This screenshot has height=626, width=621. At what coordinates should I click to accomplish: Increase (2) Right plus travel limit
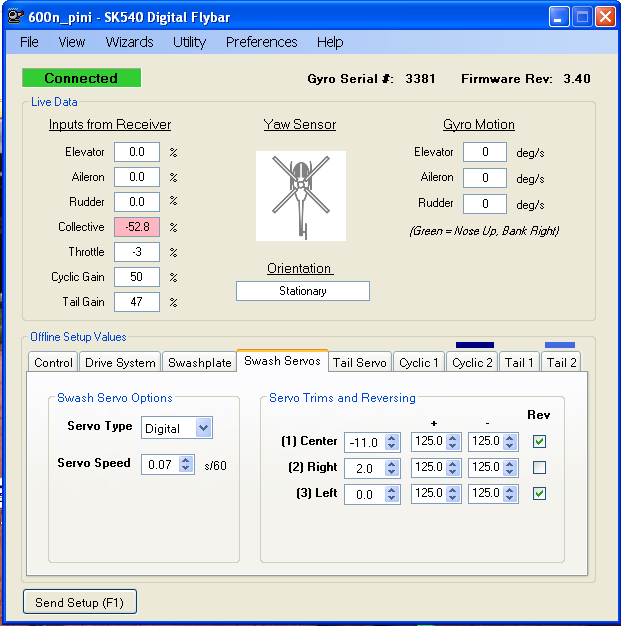click(x=452, y=464)
